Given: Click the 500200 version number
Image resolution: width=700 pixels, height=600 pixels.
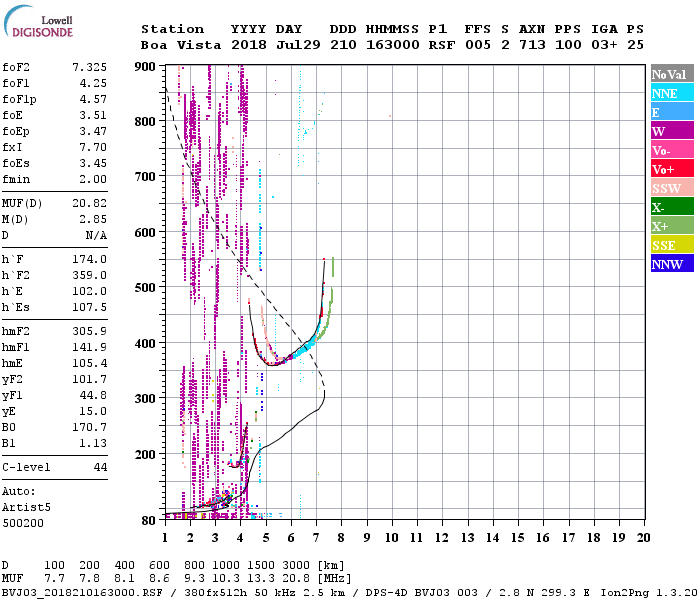Looking at the screenshot, I should point(23,523).
